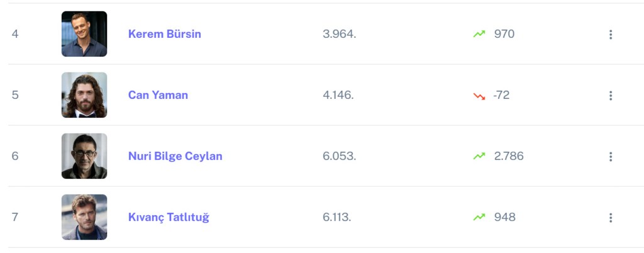Click the green trend arrow beside 948
The height and width of the screenshot is (253, 644).
pyautogui.click(x=479, y=217)
